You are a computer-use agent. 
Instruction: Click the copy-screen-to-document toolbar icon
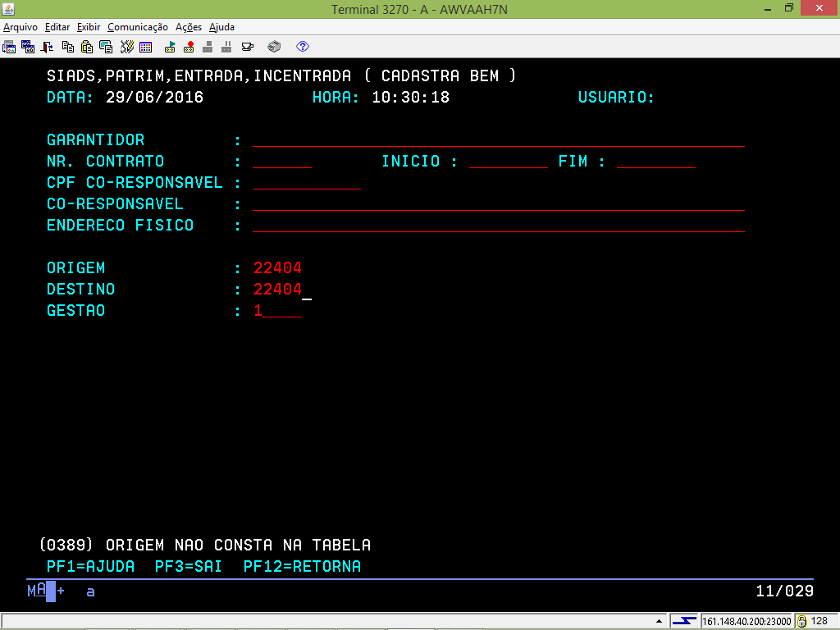point(106,47)
